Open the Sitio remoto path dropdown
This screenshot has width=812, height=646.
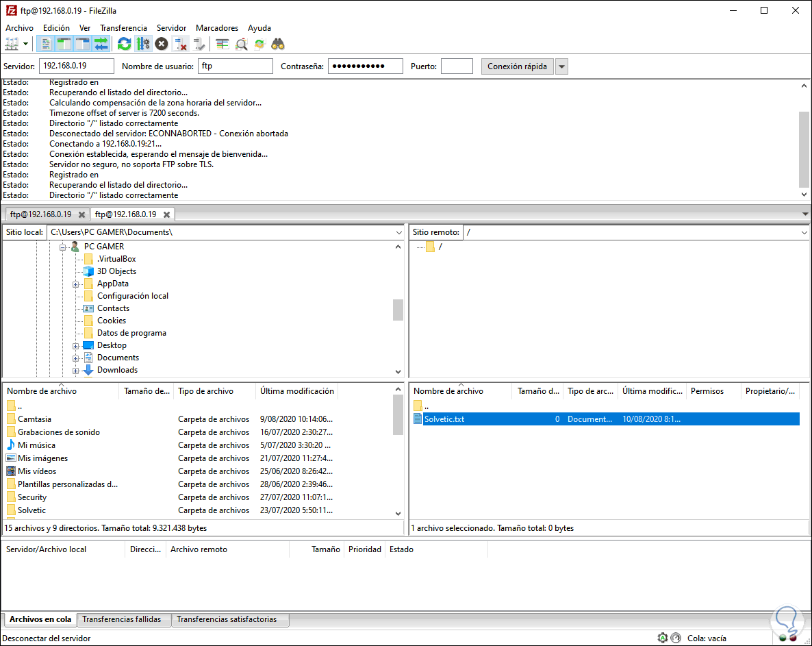point(804,233)
